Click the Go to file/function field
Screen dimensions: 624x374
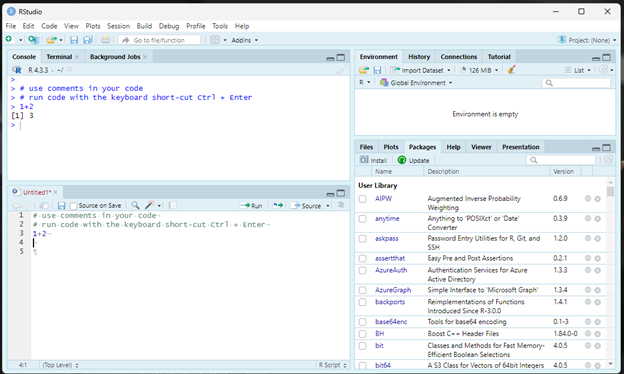[159, 40]
